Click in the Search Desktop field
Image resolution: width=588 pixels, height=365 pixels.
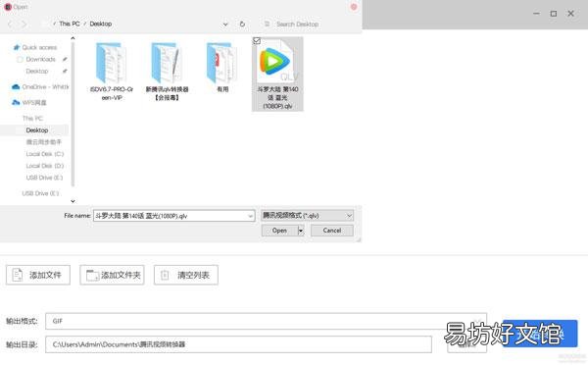297,24
